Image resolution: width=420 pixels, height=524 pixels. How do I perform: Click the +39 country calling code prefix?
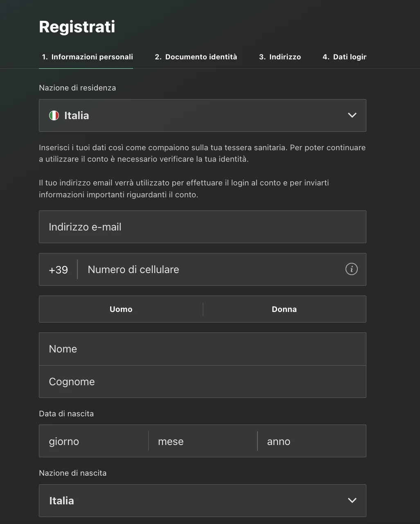58,270
